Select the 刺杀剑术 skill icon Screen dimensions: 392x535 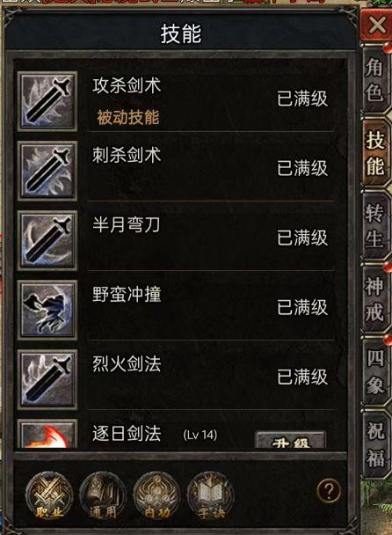click(47, 171)
